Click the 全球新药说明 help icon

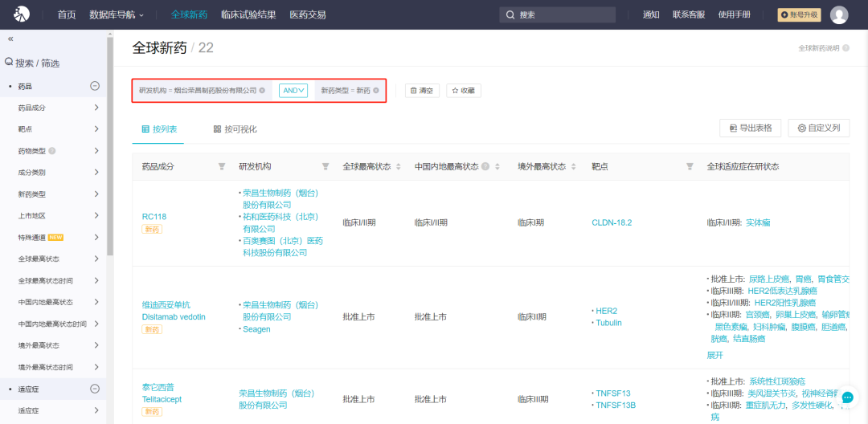click(845, 49)
